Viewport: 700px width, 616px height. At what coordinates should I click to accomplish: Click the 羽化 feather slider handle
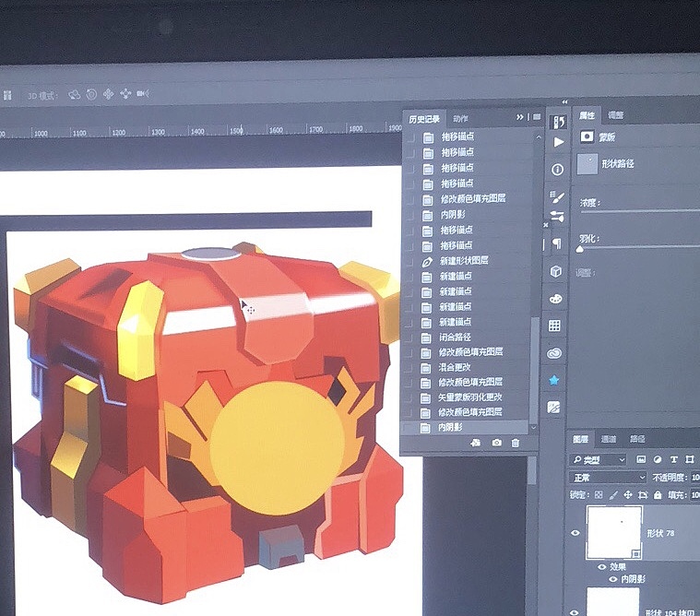(x=580, y=249)
